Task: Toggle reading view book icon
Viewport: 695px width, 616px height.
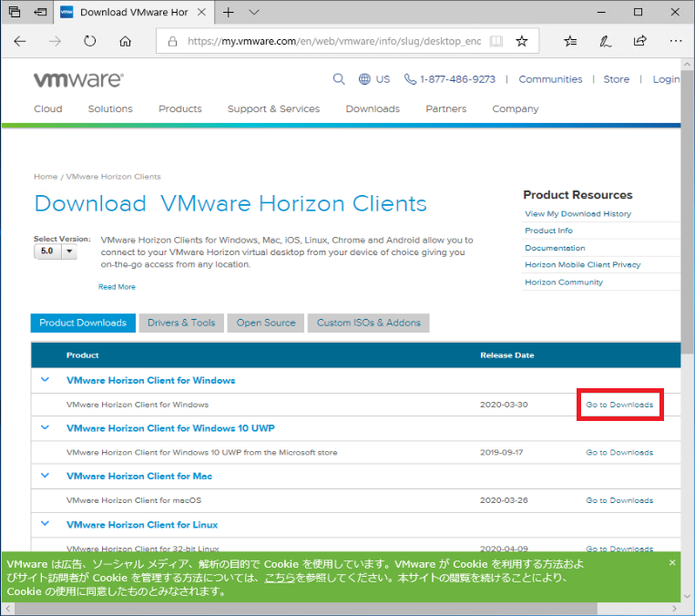Action: pos(496,41)
